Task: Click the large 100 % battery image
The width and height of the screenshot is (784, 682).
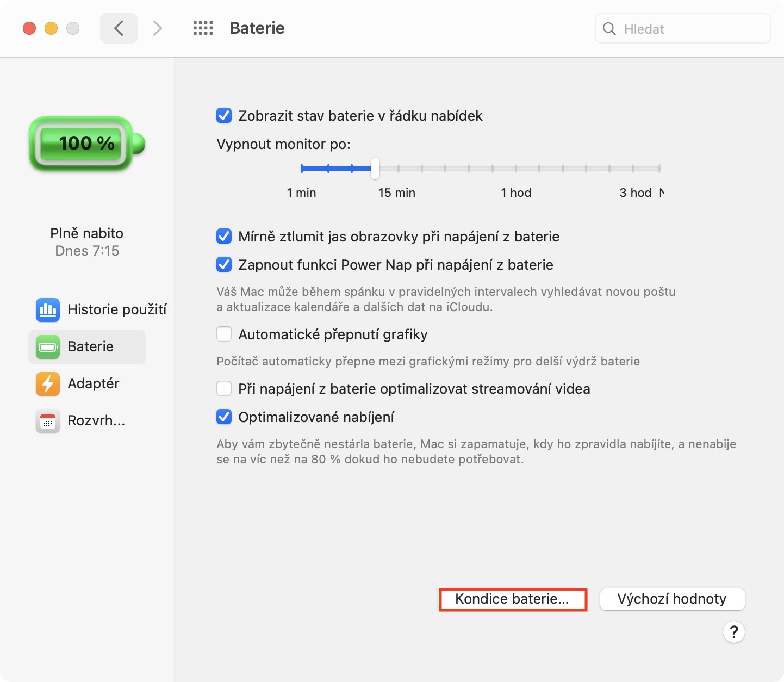Action: pos(87,144)
